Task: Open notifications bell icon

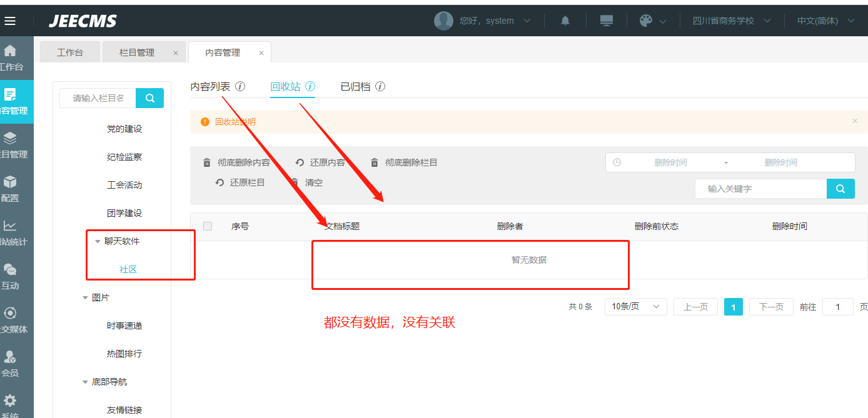Action: (565, 21)
